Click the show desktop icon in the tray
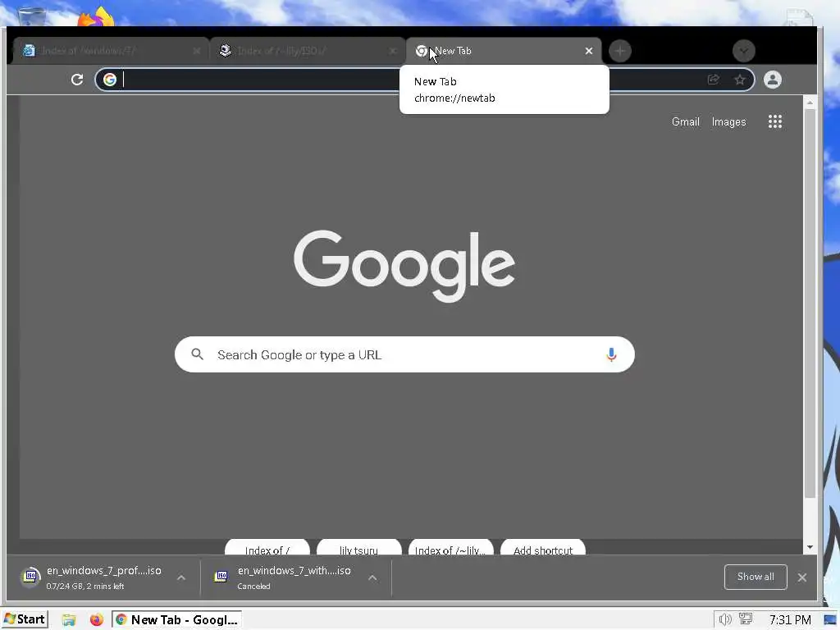The width and height of the screenshot is (840, 630). 830,620
